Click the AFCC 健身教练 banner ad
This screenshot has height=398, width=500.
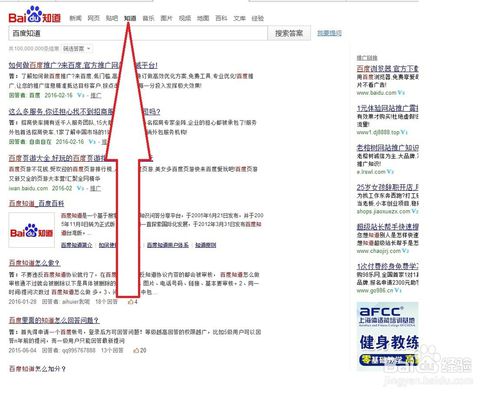[x=388, y=335]
